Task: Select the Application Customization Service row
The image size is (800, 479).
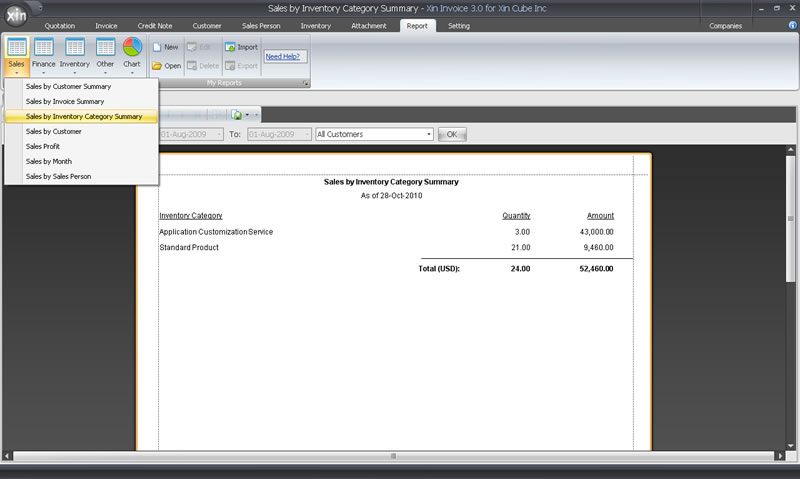Action: click(x=386, y=232)
